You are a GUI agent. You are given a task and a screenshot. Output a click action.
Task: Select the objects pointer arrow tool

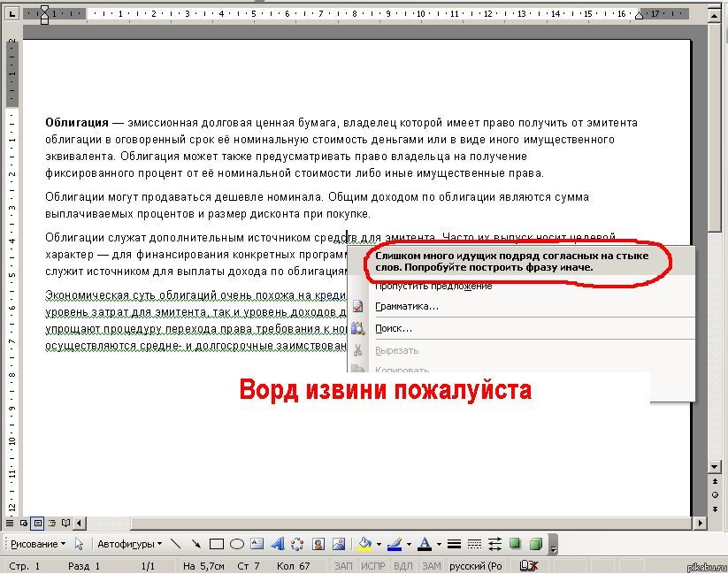(80, 544)
